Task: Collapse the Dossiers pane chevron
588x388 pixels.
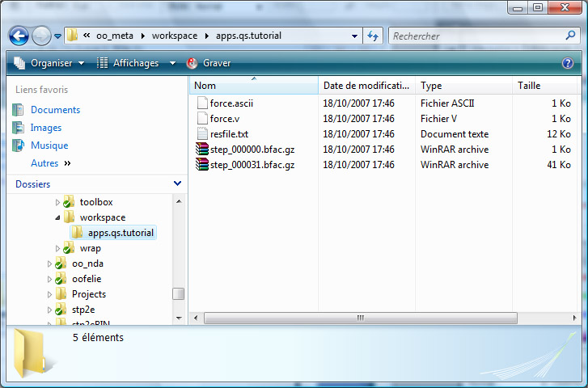Action: click(x=177, y=183)
